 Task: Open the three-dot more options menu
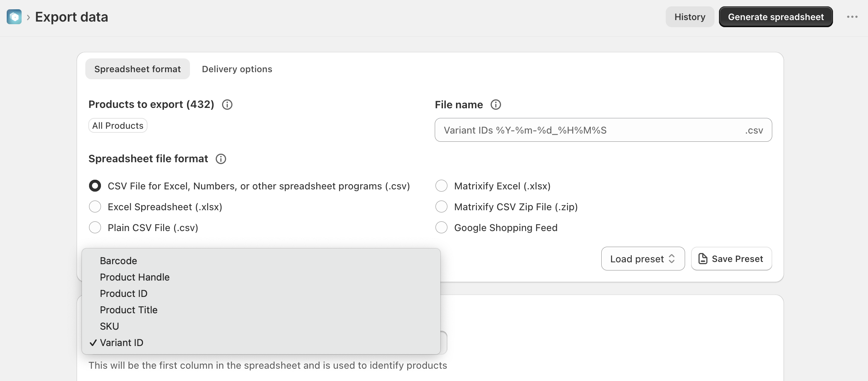pos(852,17)
